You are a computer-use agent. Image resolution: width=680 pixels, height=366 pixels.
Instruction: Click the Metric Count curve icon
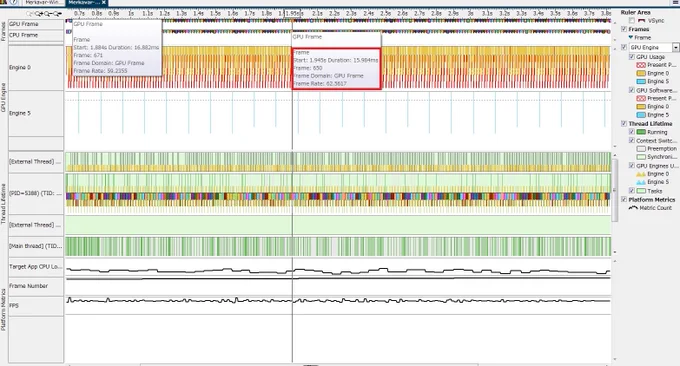(633, 208)
